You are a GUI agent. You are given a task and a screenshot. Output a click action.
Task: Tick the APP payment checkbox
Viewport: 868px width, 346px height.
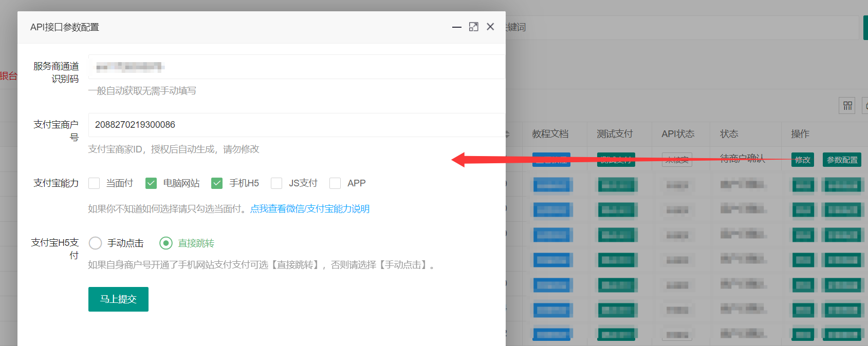[x=335, y=183]
